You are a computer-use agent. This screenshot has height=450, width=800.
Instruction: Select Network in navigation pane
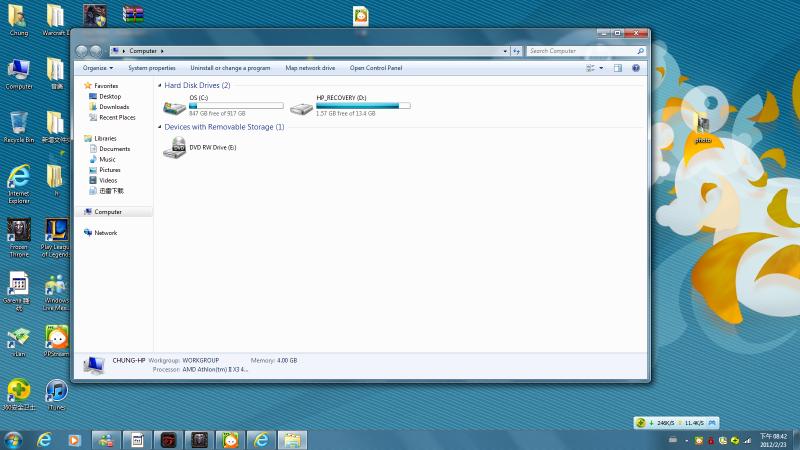pyautogui.click(x=106, y=233)
